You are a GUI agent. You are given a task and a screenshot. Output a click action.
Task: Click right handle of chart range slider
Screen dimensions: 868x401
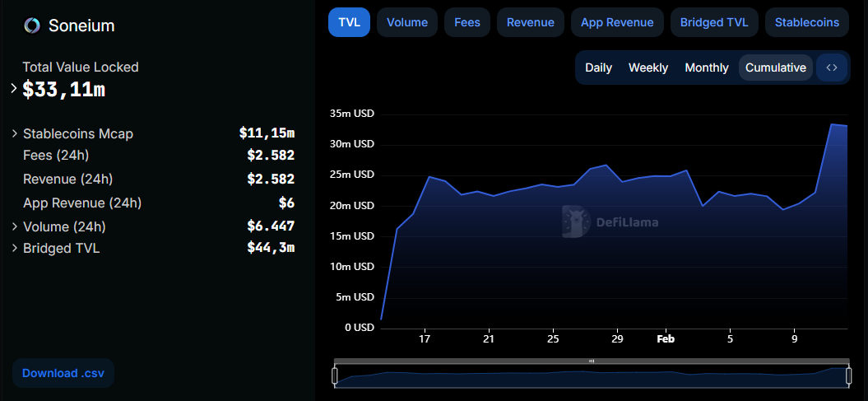pyautogui.click(x=848, y=376)
